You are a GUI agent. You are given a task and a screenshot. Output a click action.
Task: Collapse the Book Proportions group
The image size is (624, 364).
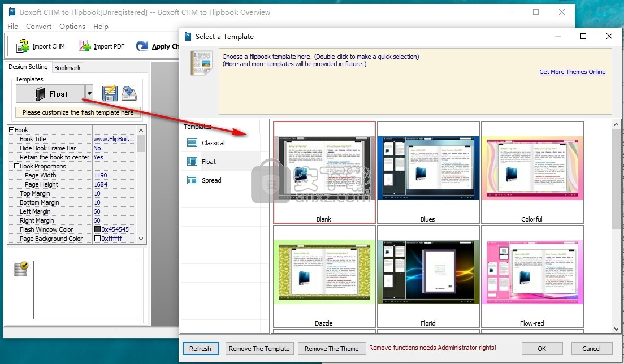tap(17, 166)
